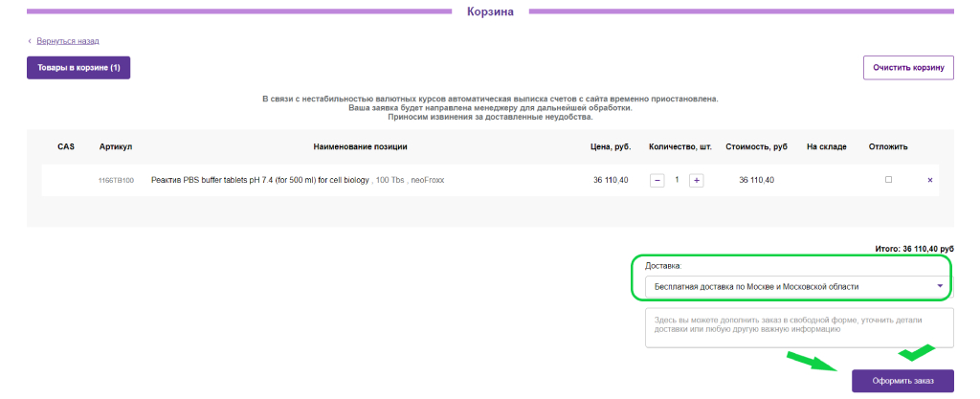Click the quantity value field
Image resolution: width=980 pixels, height=399 pixels.
pyautogui.click(x=677, y=180)
